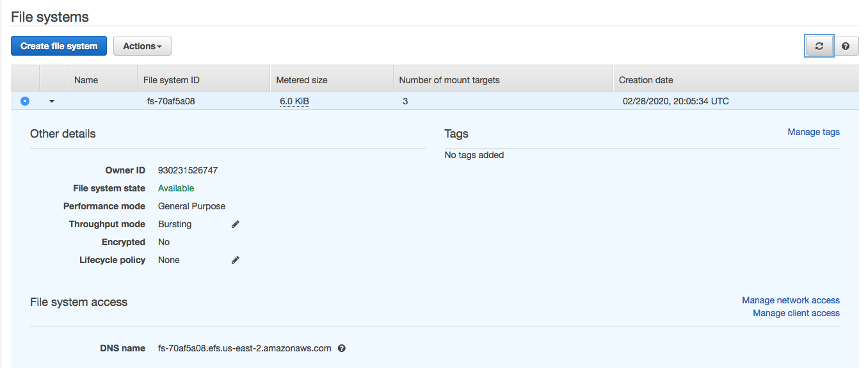Click Create file system button
Viewport: 868px width, 368px height.
pyautogui.click(x=59, y=46)
